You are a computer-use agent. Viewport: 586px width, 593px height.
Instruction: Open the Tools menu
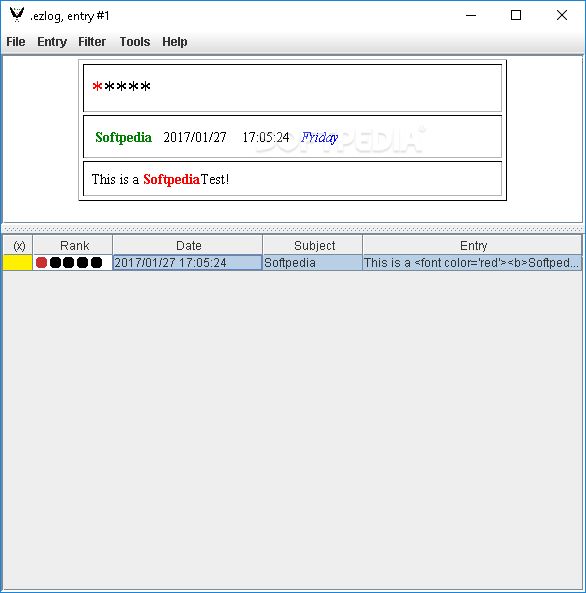135,42
